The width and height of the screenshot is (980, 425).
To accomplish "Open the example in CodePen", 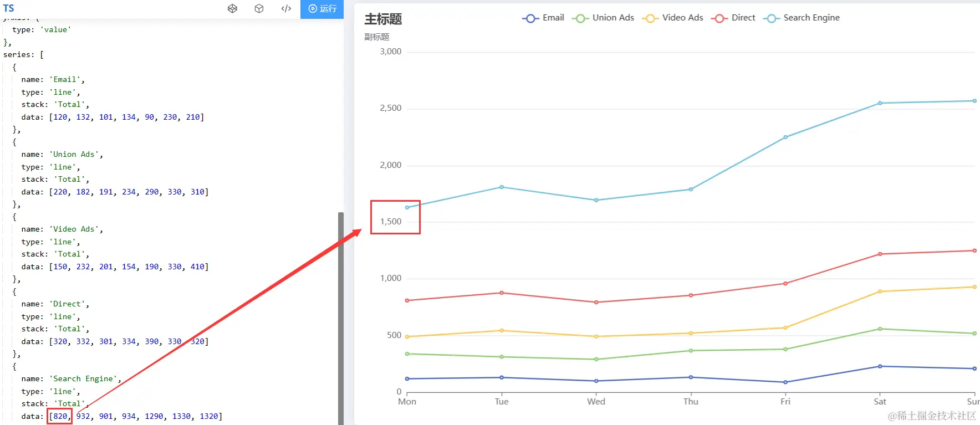I will point(232,8).
